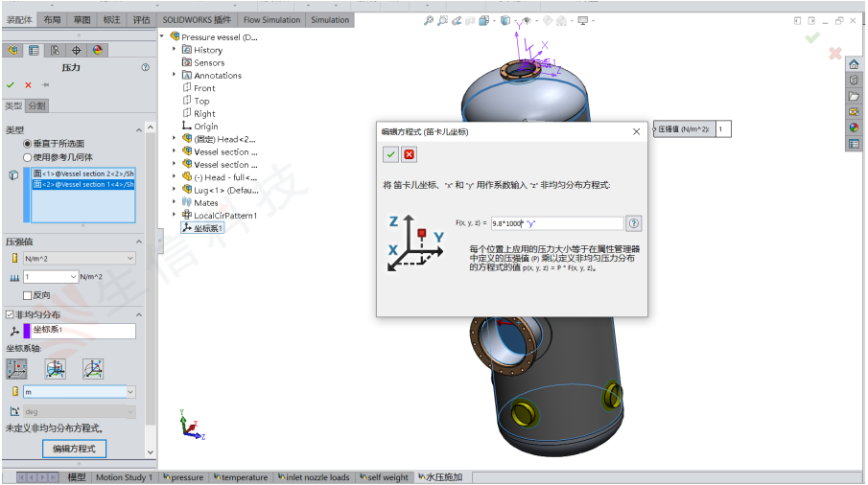Click the 编辑方程式 button
The width and height of the screenshot is (868, 485).
(x=74, y=449)
